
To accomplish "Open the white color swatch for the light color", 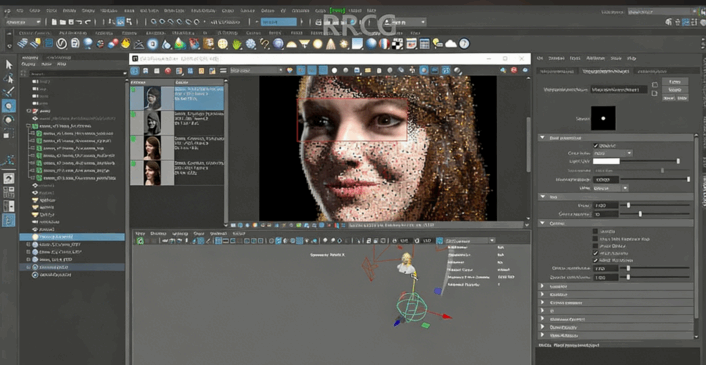I will coord(606,161).
